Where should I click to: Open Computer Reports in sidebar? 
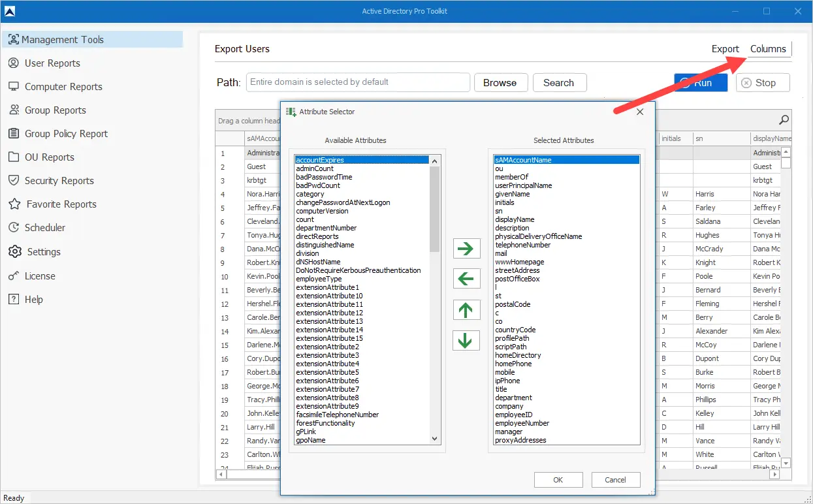point(63,87)
